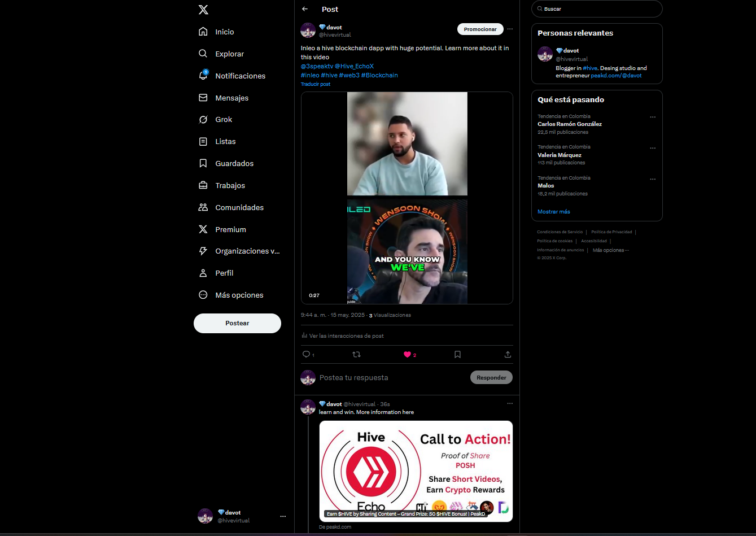Open Explorar search page
756x536 pixels.
[x=222, y=54]
